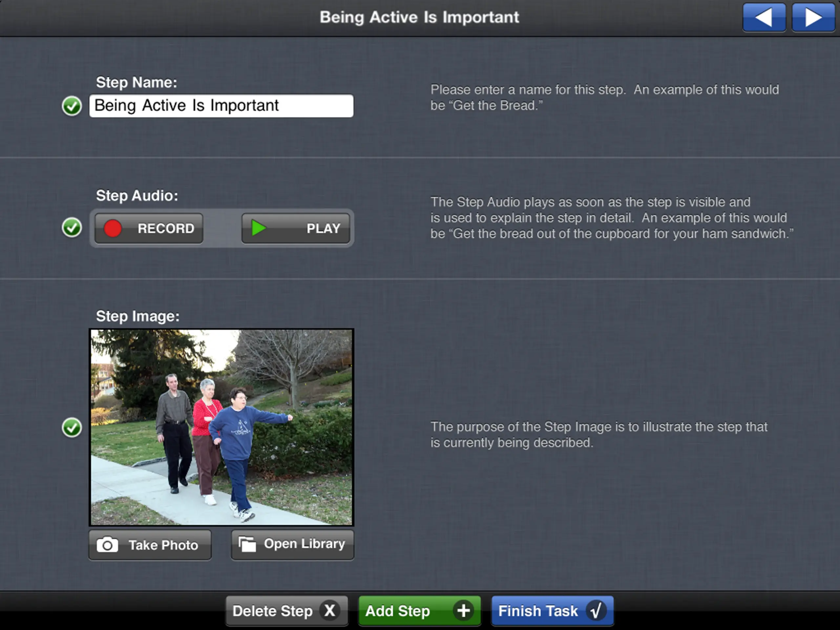Go to the next step arrow
840x630 pixels.
tap(813, 17)
